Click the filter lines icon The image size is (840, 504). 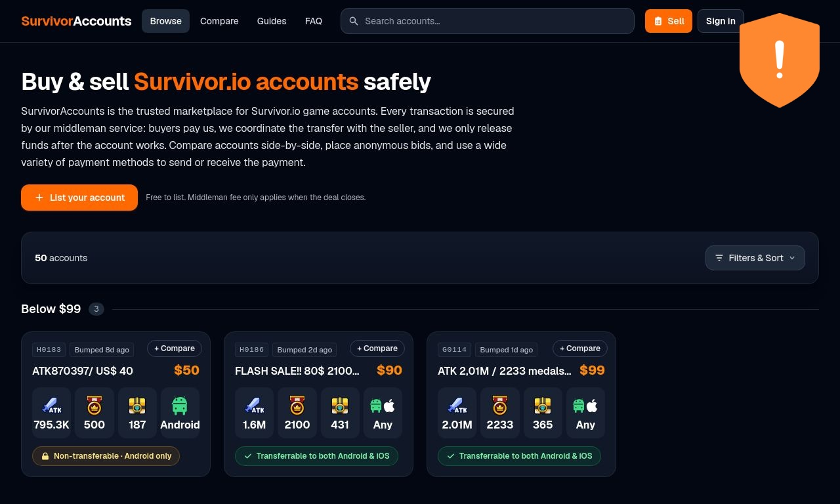[719, 258]
